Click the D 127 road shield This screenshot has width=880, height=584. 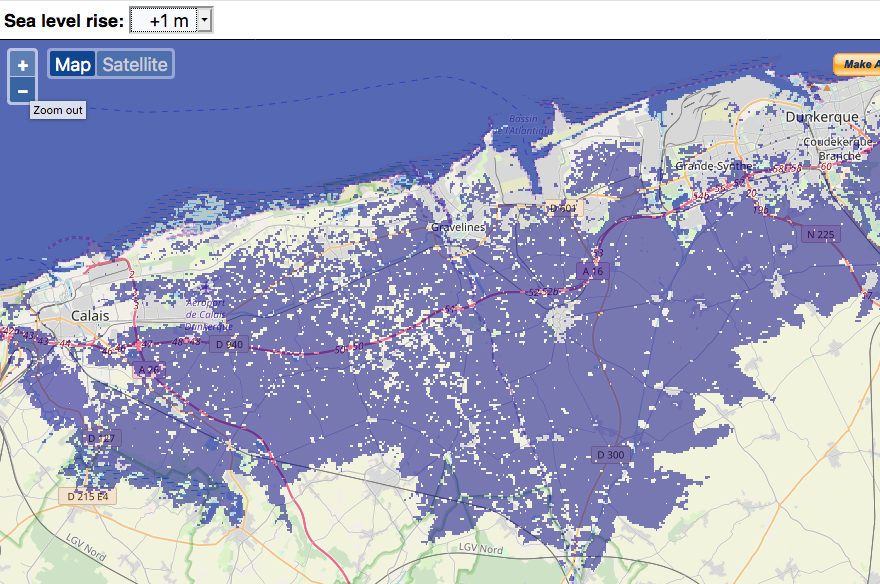click(102, 439)
